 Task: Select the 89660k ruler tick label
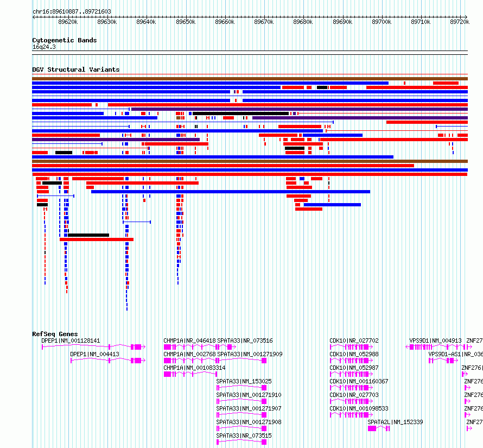(x=225, y=22)
